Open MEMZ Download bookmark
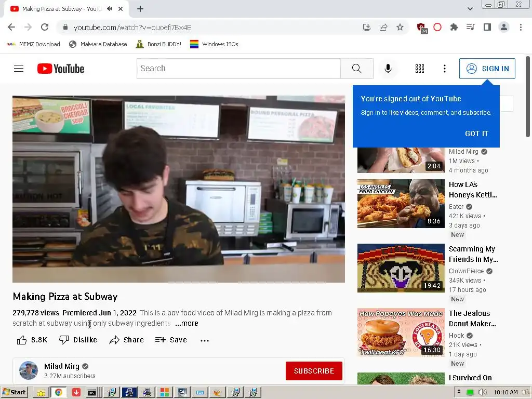 [34, 44]
